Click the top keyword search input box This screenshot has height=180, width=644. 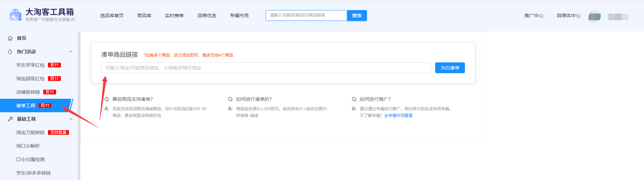pyautogui.click(x=306, y=16)
